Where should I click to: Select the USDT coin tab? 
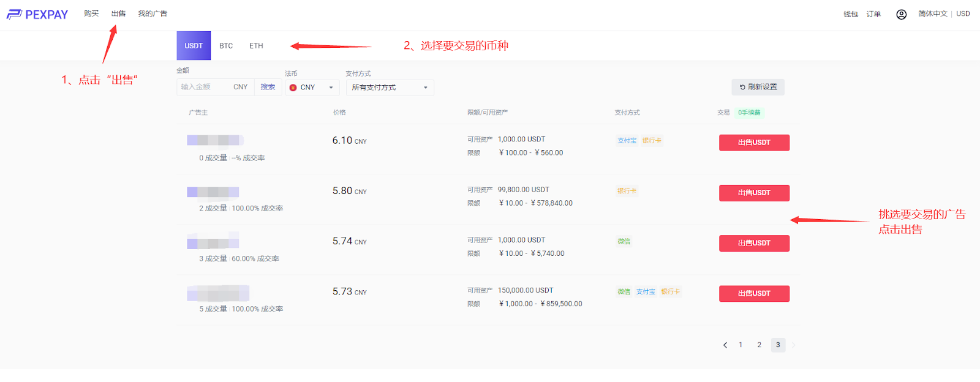click(194, 46)
